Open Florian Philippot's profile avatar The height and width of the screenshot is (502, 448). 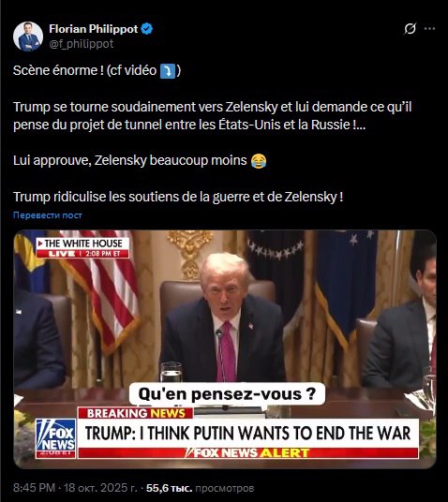tap(28, 37)
